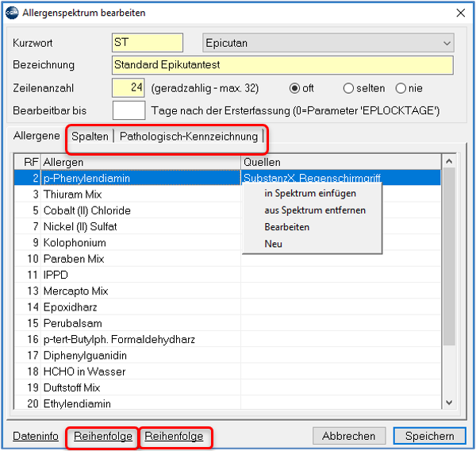Select the 'IPPD' row
The height and width of the screenshot is (451, 476).
coord(228,275)
